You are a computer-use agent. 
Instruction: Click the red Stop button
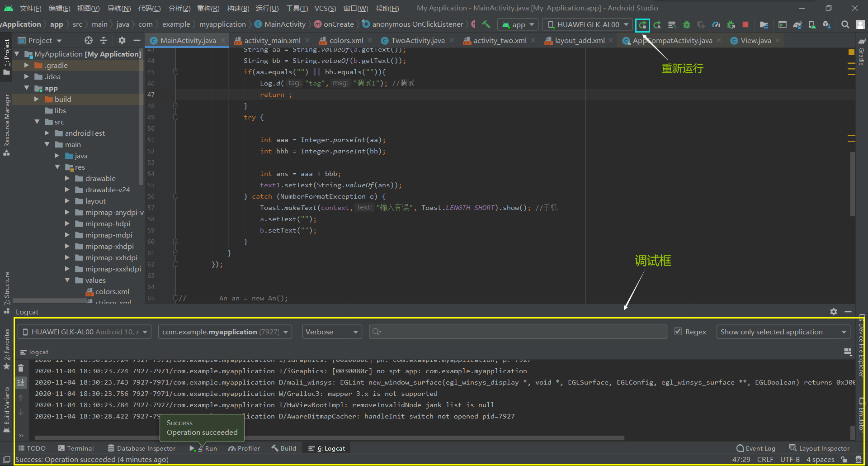coord(745,24)
